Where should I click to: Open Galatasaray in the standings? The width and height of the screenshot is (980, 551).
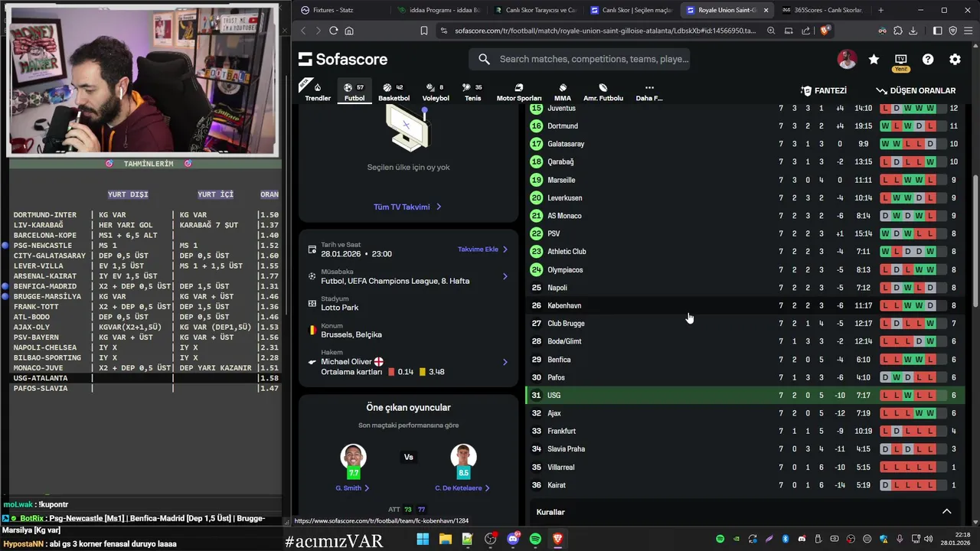pyautogui.click(x=744, y=144)
